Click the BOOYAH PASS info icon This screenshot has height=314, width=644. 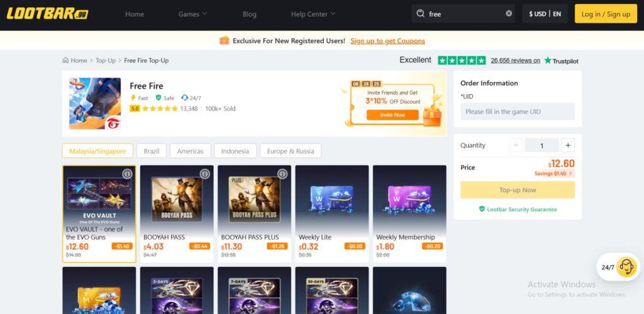click(x=204, y=174)
